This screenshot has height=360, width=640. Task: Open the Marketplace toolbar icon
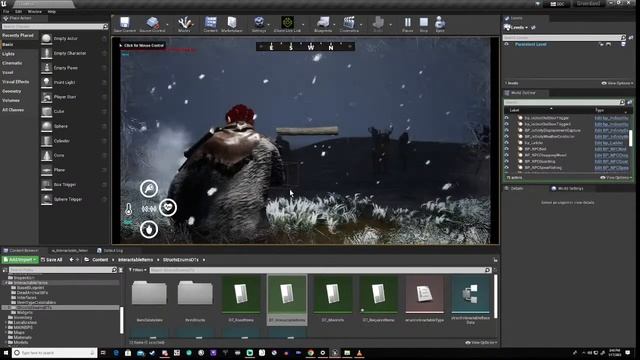[x=231, y=24]
